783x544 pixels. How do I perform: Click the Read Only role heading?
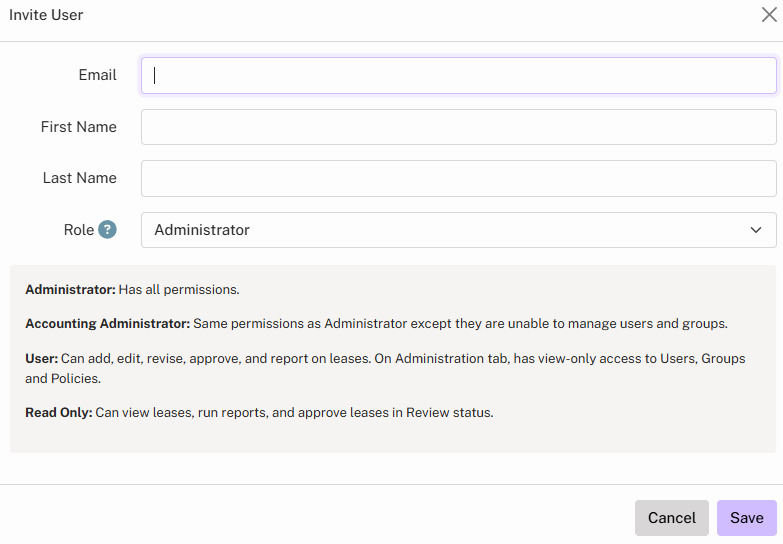coord(59,412)
